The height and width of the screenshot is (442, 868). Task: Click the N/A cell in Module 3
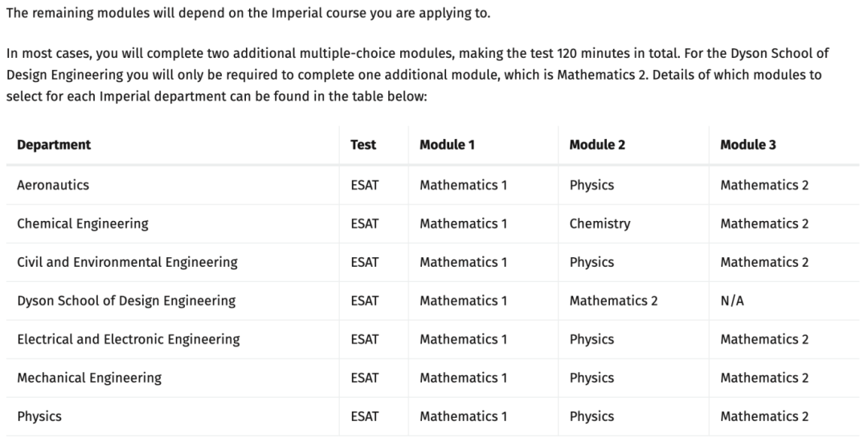click(732, 301)
